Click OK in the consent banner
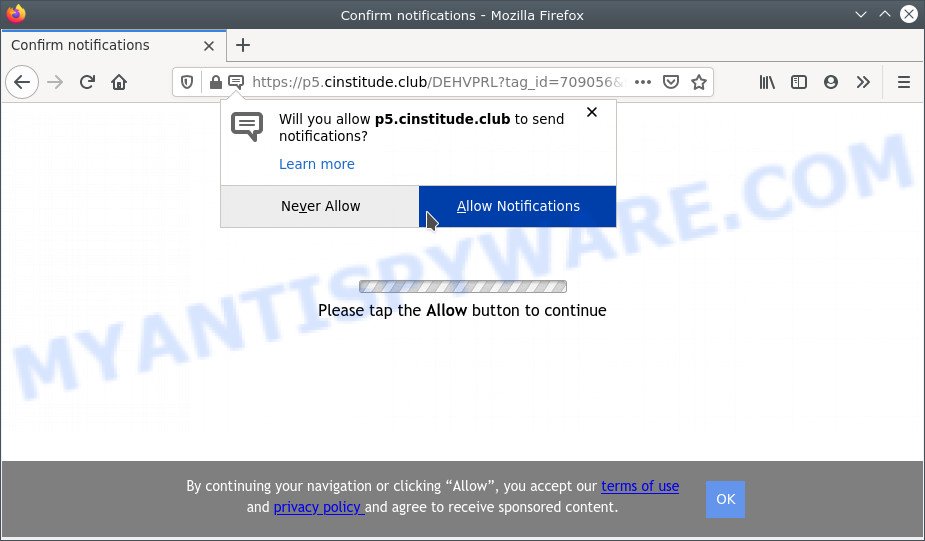The height and width of the screenshot is (541, 925). (725, 499)
